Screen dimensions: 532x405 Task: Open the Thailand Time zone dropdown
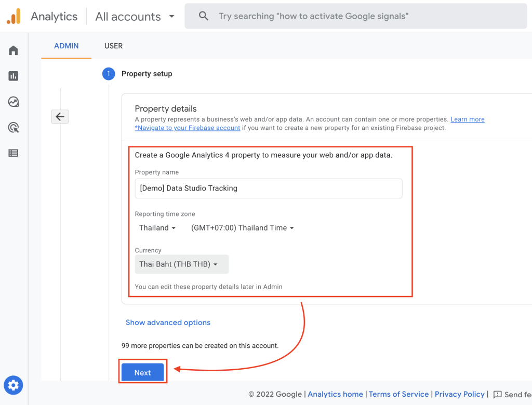pyautogui.click(x=242, y=228)
